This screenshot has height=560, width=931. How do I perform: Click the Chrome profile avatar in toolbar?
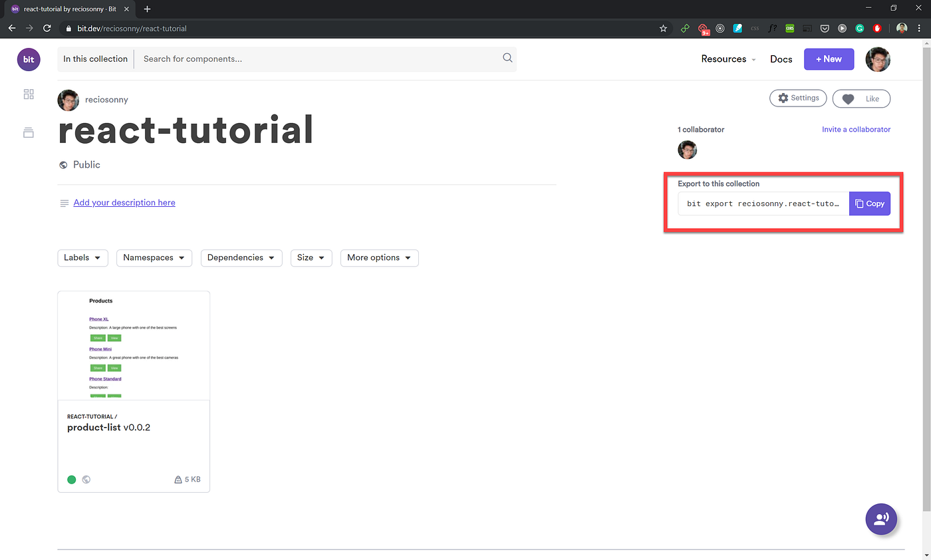pos(902,29)
